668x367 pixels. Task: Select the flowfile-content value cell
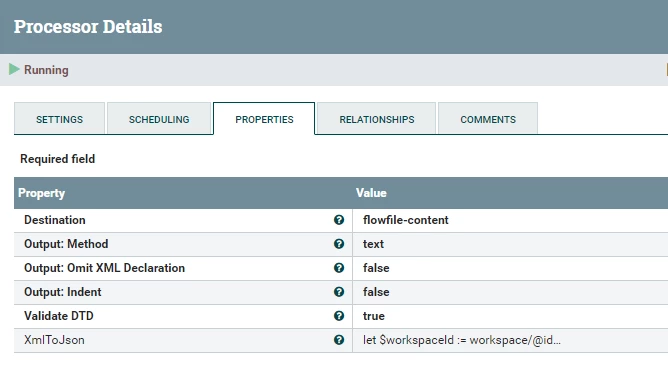point(510,220)
